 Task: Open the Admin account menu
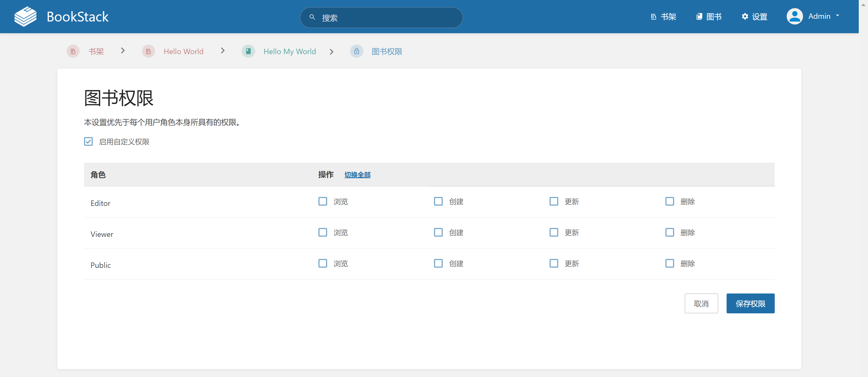pyautogui.click(x=813, y=16)
